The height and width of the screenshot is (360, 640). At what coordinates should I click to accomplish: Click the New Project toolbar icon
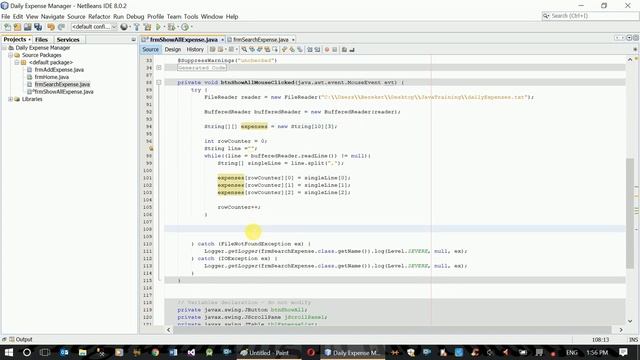pyautogui.click(x=17, y=27)
